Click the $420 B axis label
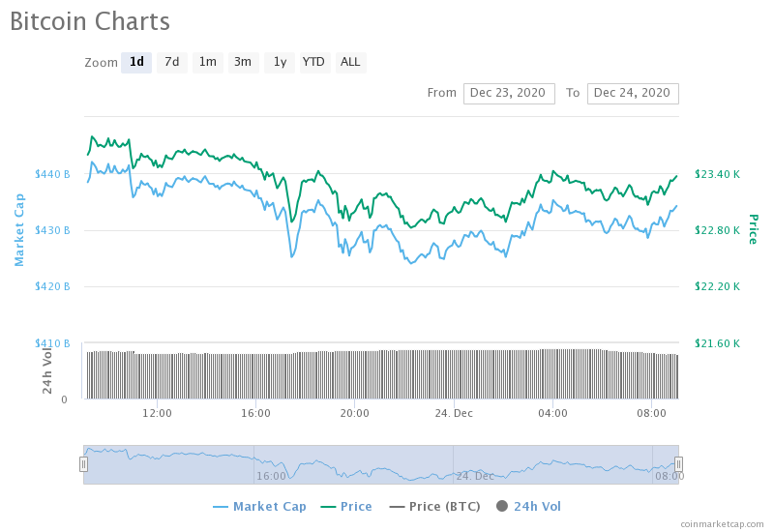774x532 pixels. point(52,286)
